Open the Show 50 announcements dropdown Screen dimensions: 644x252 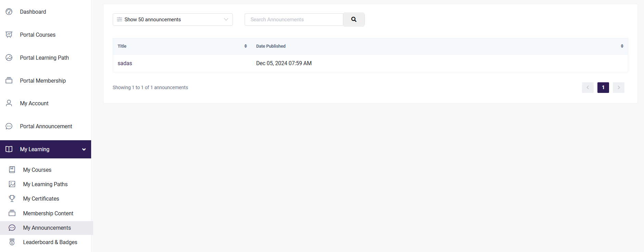[173, 20]
